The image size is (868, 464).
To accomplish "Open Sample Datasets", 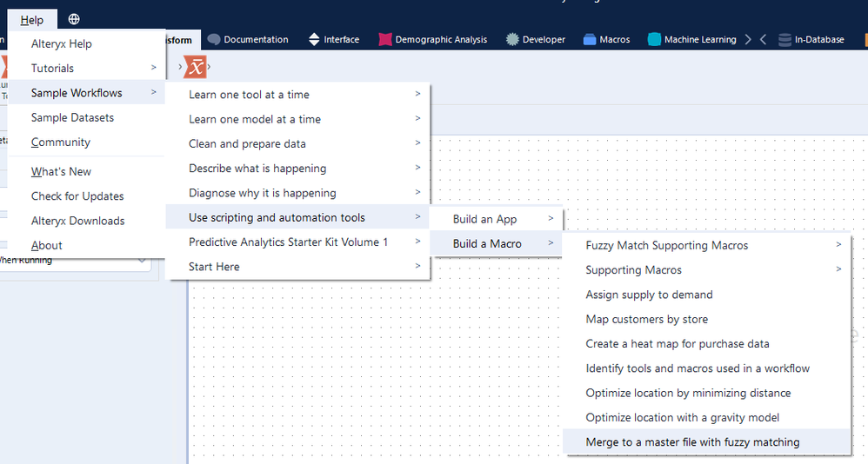I will 87,117.
